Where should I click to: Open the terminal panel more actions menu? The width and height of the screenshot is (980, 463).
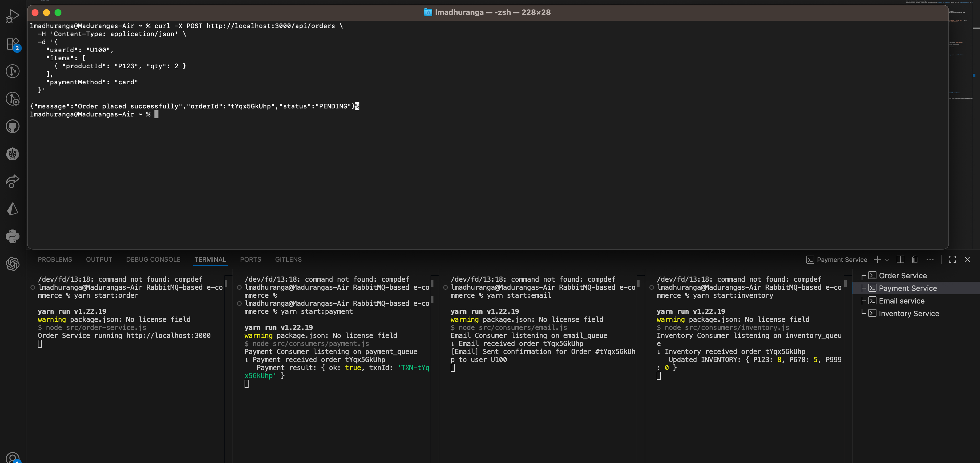[930, 259]
